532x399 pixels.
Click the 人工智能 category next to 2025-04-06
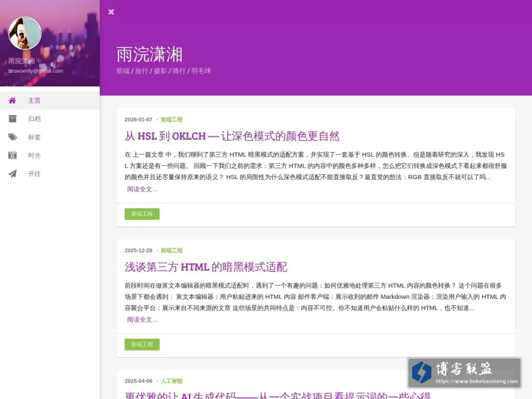coord(172,381)
